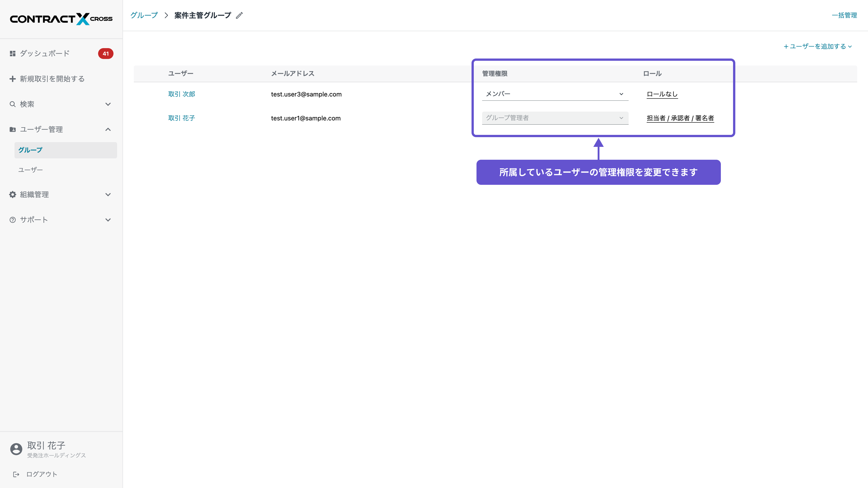Open the ダッシュボード via its grid icon
The image size is (868, 488).
(12, 53)
